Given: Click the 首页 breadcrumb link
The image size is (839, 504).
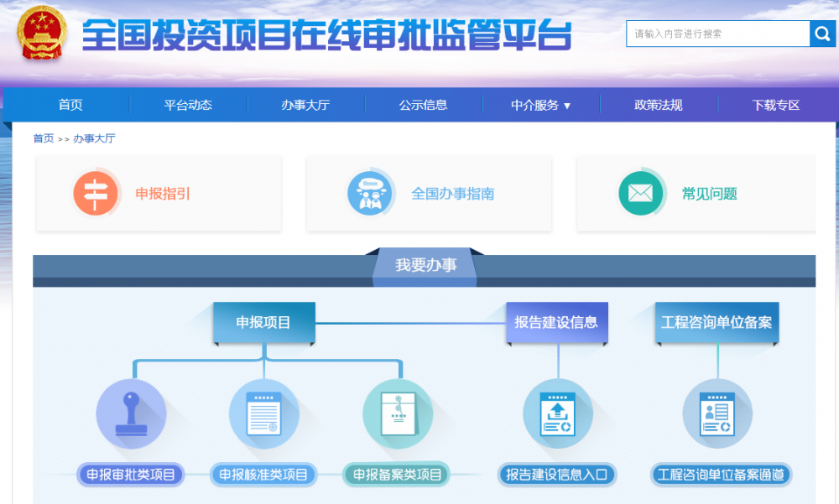Looking at the screenshot, I should [43, 138].
